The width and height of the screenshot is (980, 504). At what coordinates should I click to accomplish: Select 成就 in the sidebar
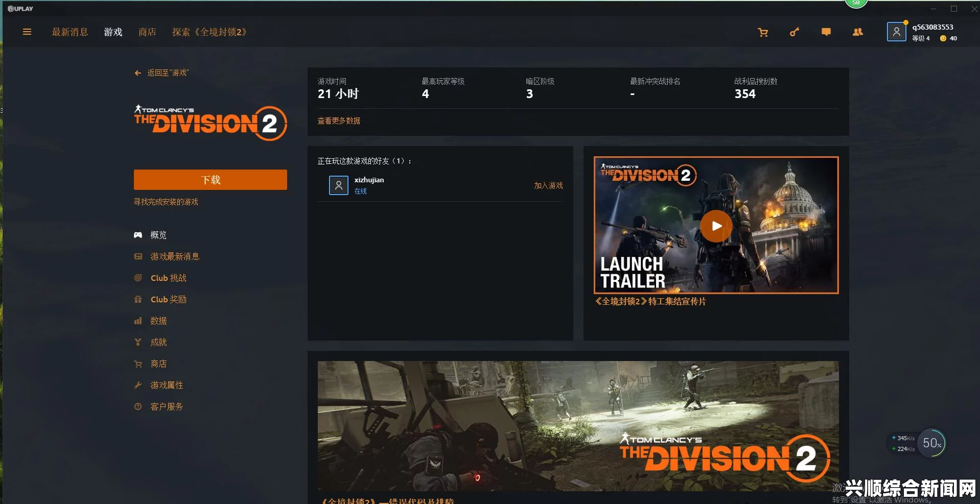158,342
